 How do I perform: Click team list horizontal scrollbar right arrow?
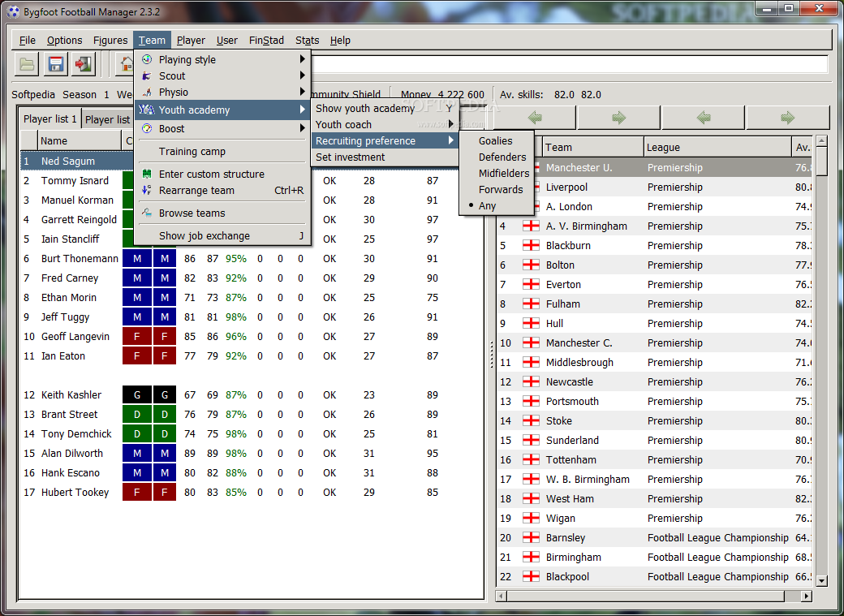[x=807, y=596]
